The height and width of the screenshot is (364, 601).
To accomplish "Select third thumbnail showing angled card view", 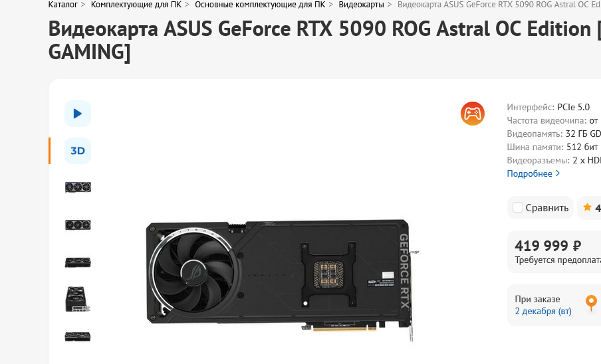I will [78, 262].
